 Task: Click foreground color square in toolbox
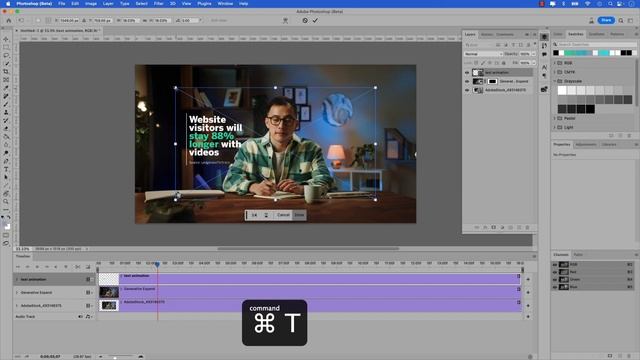coord(5,224)
